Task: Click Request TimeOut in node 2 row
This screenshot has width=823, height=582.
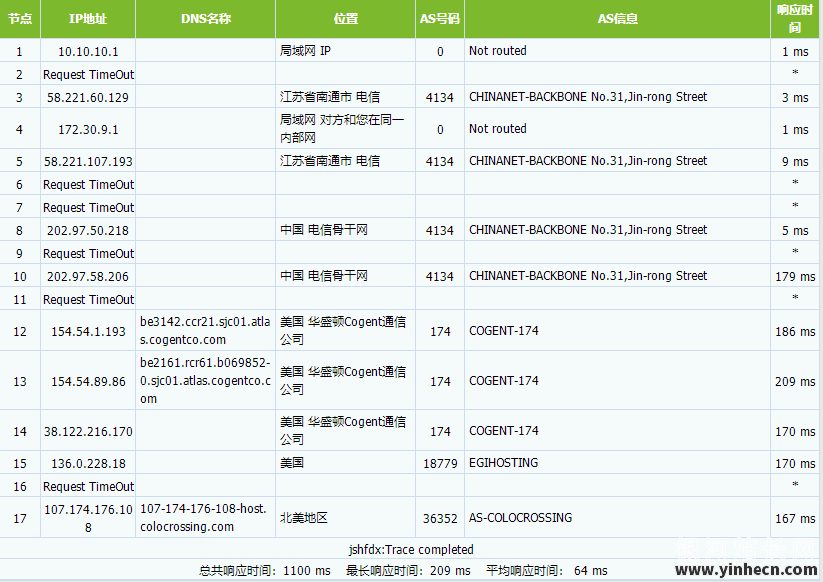Action: click(x=88, y=75)
